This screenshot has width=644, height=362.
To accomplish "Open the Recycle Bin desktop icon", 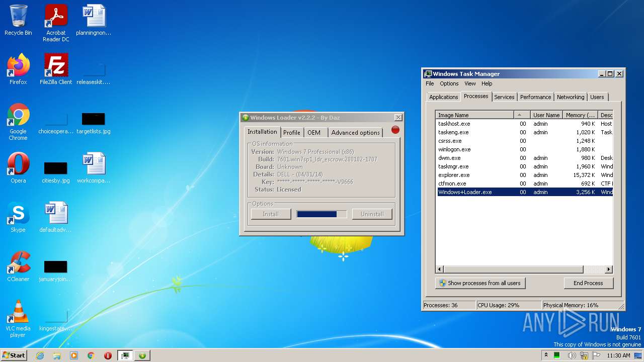I will coord(18,20).
